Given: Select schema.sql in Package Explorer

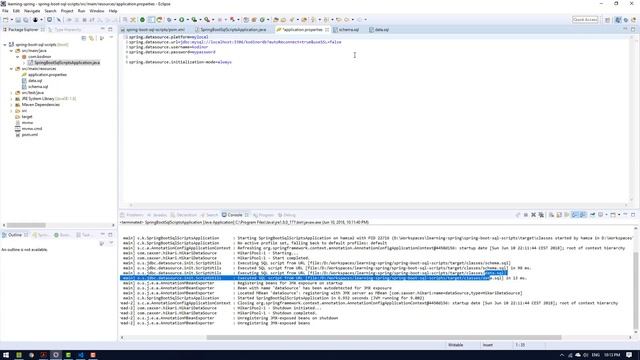Looking at the screenshot, I should [x=35, y=87].
